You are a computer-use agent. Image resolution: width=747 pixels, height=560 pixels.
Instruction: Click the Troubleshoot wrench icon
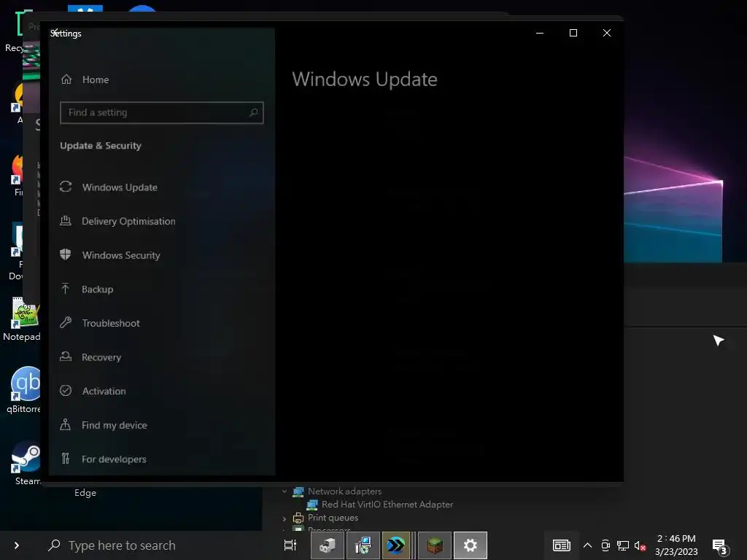[66, 322]
